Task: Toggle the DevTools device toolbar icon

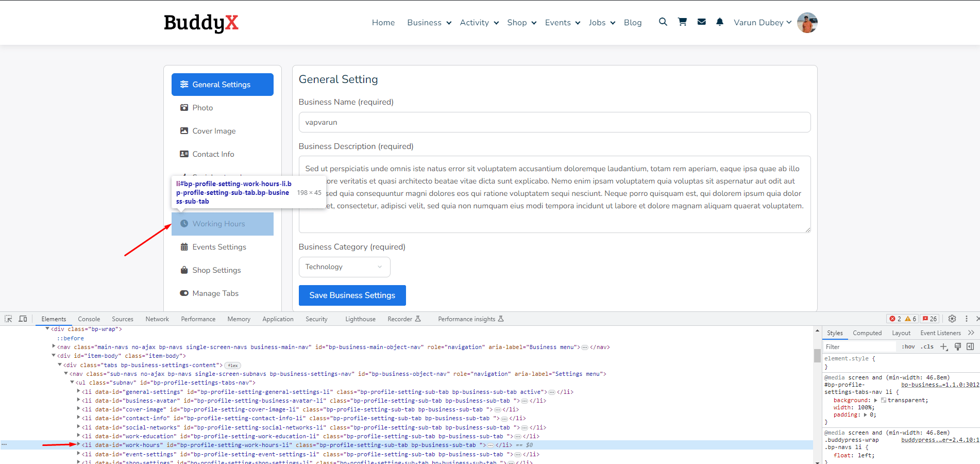Action: point(23,319)
